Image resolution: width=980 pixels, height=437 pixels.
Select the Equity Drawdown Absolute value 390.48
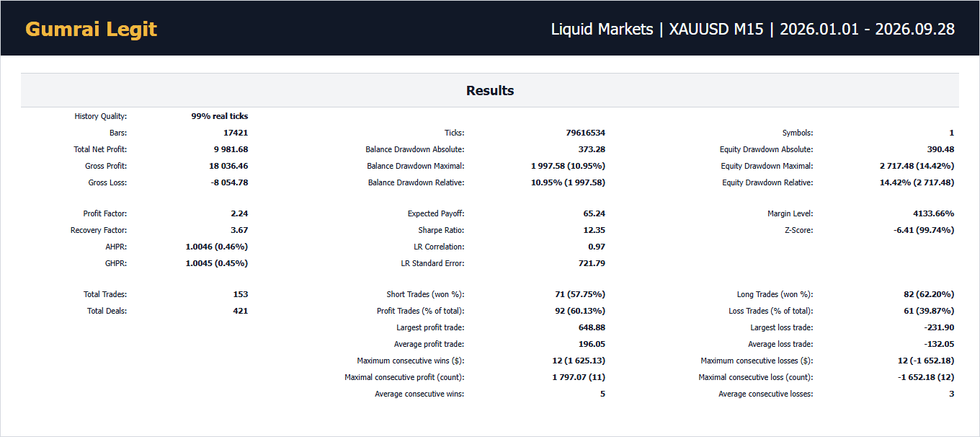[940, 149]
